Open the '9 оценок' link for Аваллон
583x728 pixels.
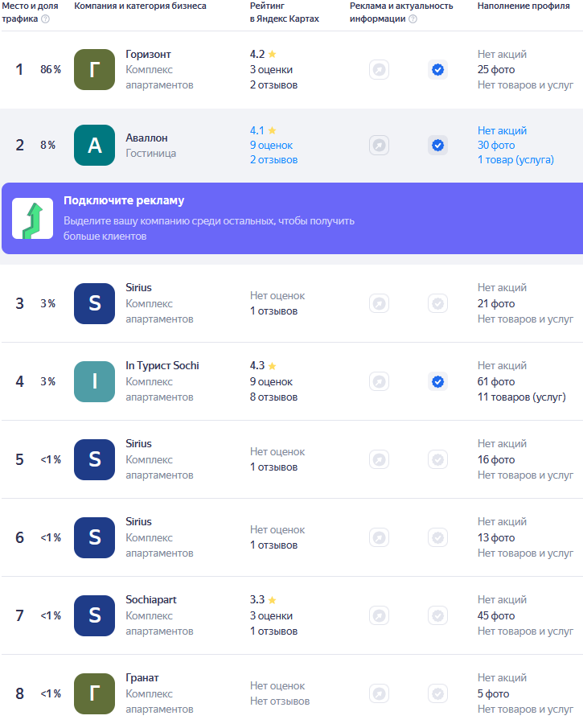pyautogui.click(x=271, y=146)
